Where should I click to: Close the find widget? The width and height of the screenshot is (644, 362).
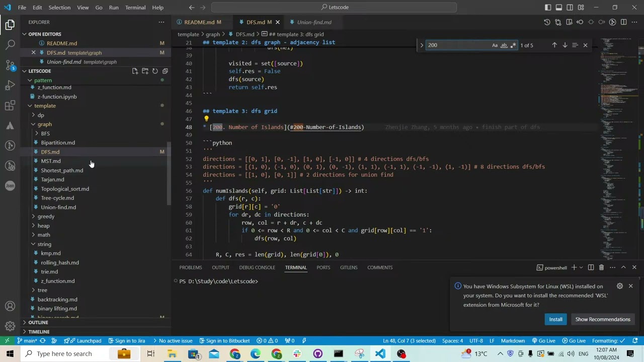pos(585,45)
